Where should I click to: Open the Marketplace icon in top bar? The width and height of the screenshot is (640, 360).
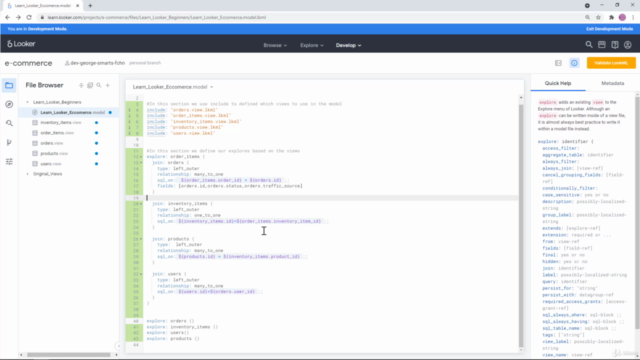tap(602, 45)
